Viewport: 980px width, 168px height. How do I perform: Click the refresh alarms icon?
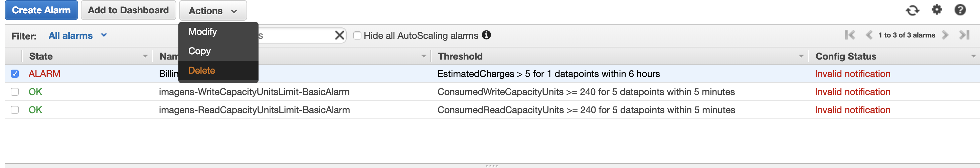pyautogui.click(x=912, y=10)
